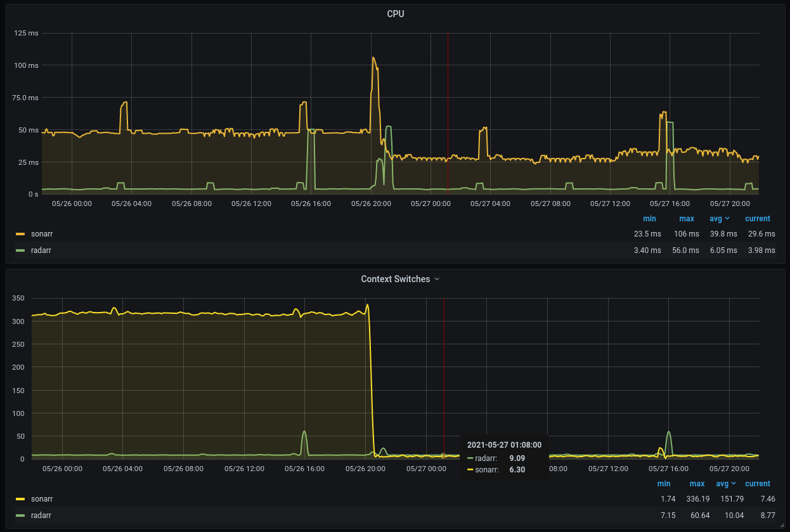
Task: Click 05/27 16:00 label on Context Switches axis
Action: (x=668, y=469)
